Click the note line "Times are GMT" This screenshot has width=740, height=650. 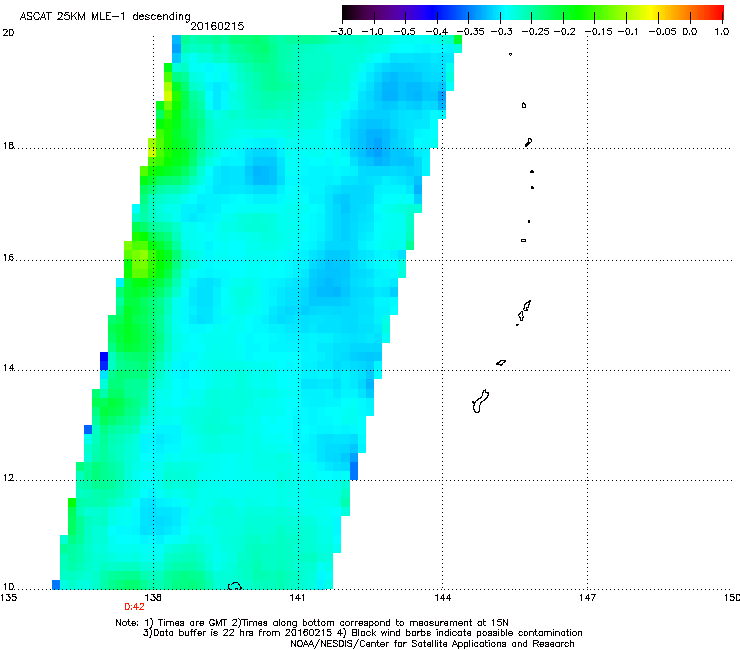(x=312, y=623)
